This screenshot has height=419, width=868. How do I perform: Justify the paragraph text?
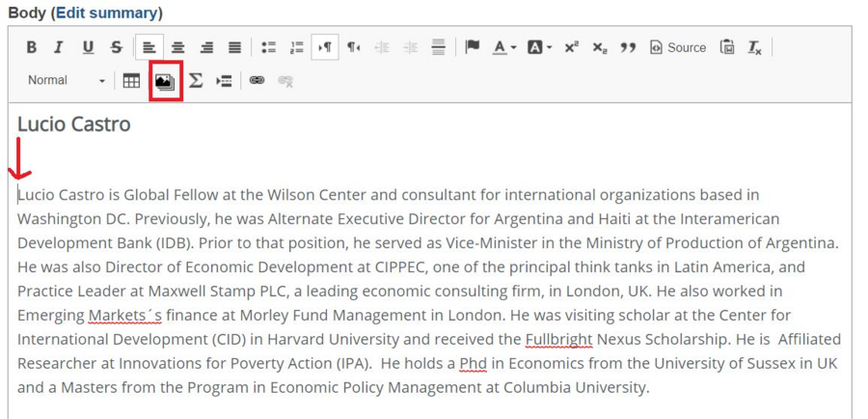234,47
